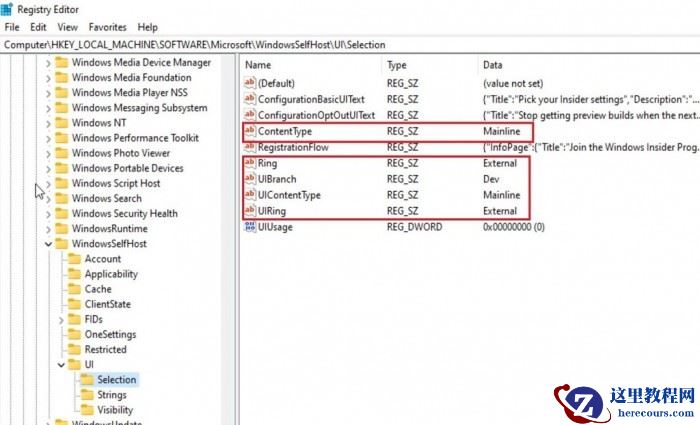
Task: Select the OneSettings folder icon
Action: click(75, 334)
